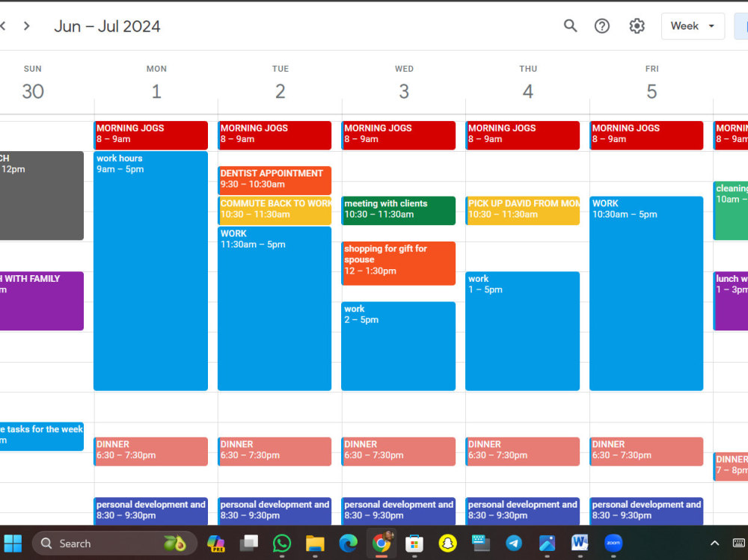Open Tuesday's WORK 11:30am–5pm event
Viewport: 748px width, 560px height.
pyautogui.click(x=275, y=309)
